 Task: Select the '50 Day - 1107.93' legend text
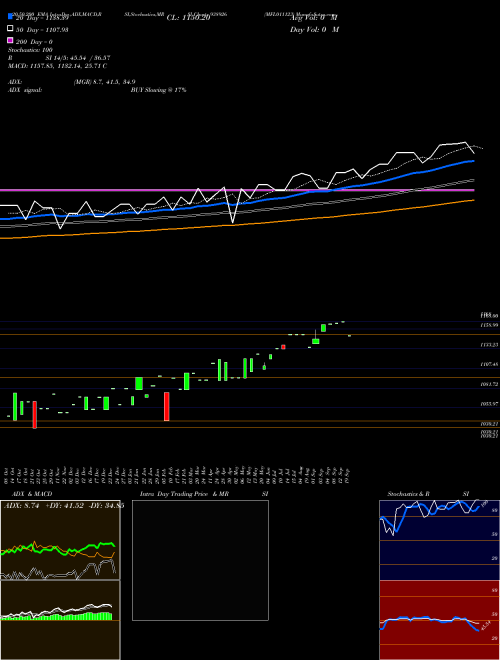[x=42, y=30]
